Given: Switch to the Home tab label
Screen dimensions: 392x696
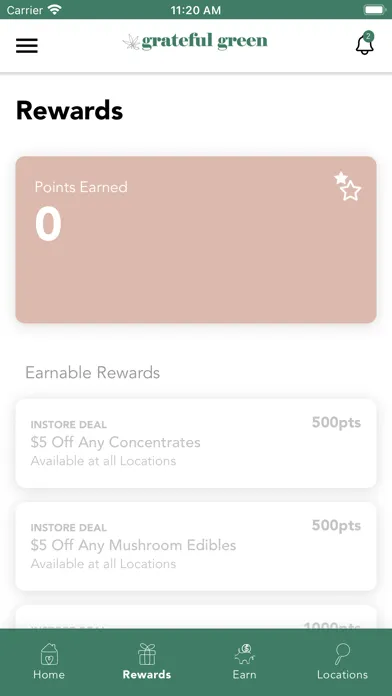Looking at the screenshot, I should click(x=49, y=675).
